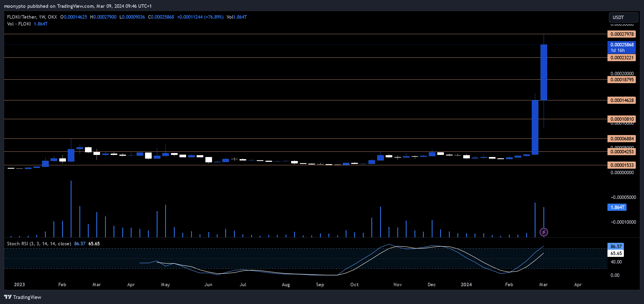
Task: Select the 0.00014628 price level label
Action: [x=622, y=100]
